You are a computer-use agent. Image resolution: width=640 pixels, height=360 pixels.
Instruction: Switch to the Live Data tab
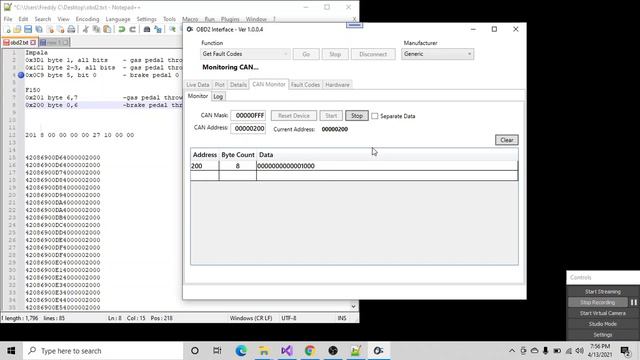(x=198, y=84)
